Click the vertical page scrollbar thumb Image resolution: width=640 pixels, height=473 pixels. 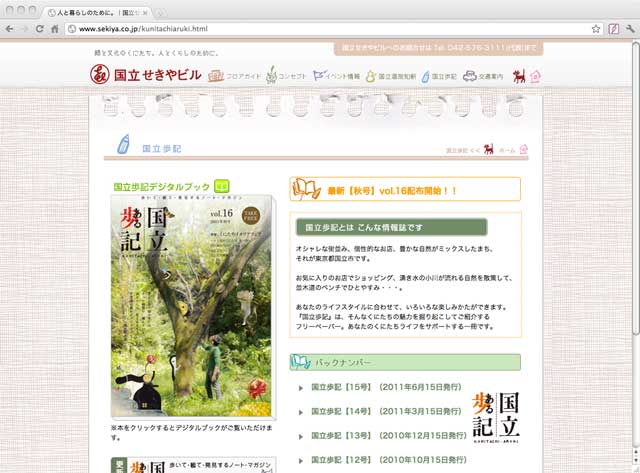[636, 188]
